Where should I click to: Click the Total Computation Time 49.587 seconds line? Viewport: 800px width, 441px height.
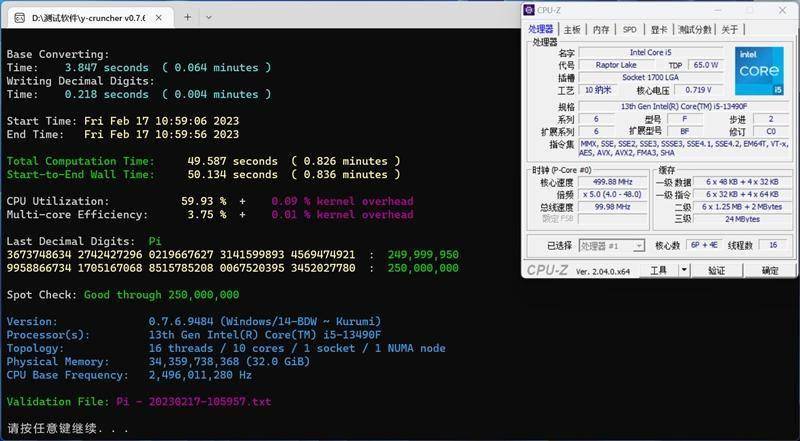click(x=204, y=161)
